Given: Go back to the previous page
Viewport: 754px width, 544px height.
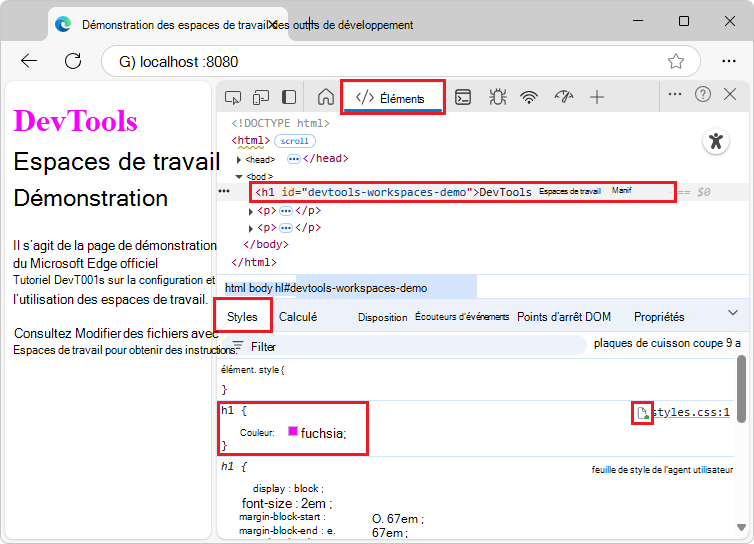Looking at the screenshot, I should (x=29, y=61).
